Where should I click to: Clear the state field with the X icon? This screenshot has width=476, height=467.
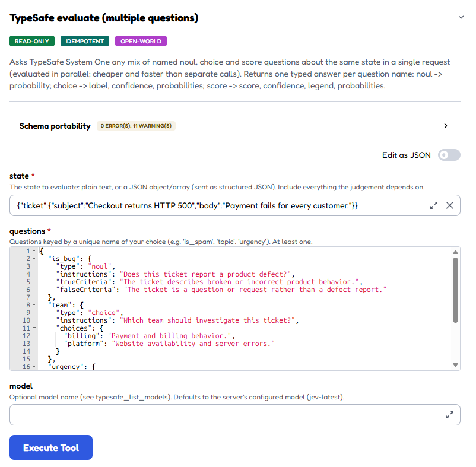coord(450,205)
